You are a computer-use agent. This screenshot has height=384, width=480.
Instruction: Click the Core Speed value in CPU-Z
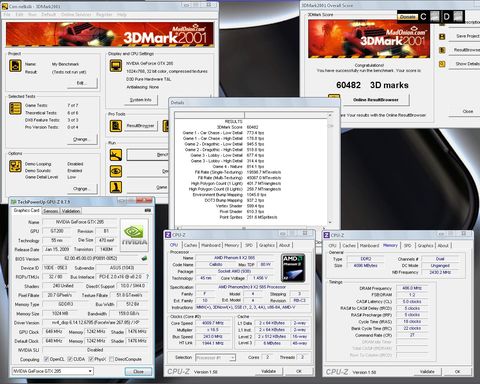[x=213, y=323]
